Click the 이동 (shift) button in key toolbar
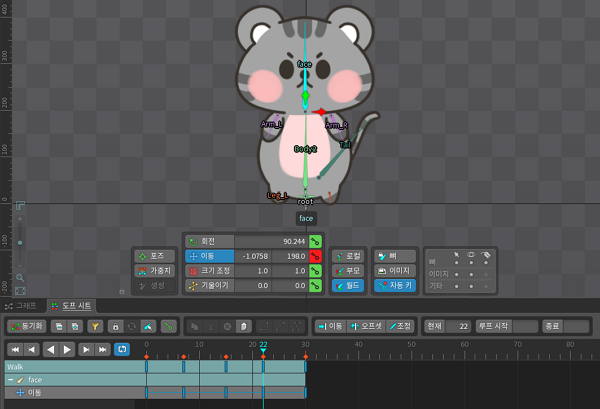600x409 pixels. point(331,326)
